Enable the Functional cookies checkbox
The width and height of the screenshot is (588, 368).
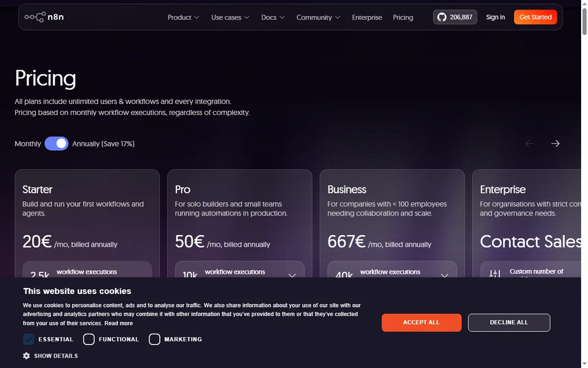(89, 339)
